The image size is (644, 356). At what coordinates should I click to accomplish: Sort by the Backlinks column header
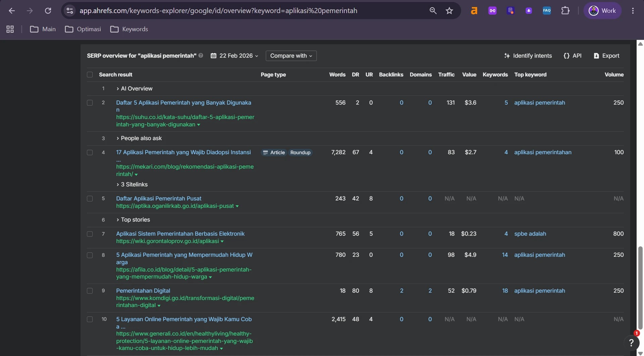click(x=391, y=74)
